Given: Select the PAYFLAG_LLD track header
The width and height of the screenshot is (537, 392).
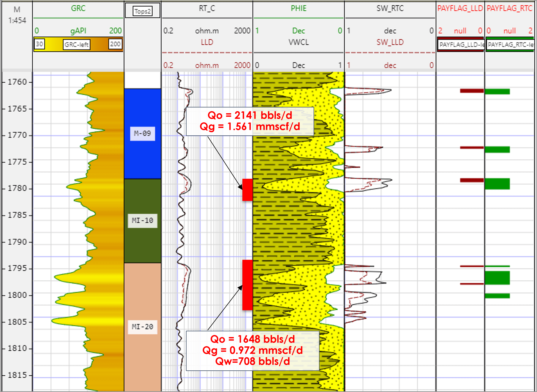Looking at the screenshot, I should pyautogui.click(x=460, y=9).
